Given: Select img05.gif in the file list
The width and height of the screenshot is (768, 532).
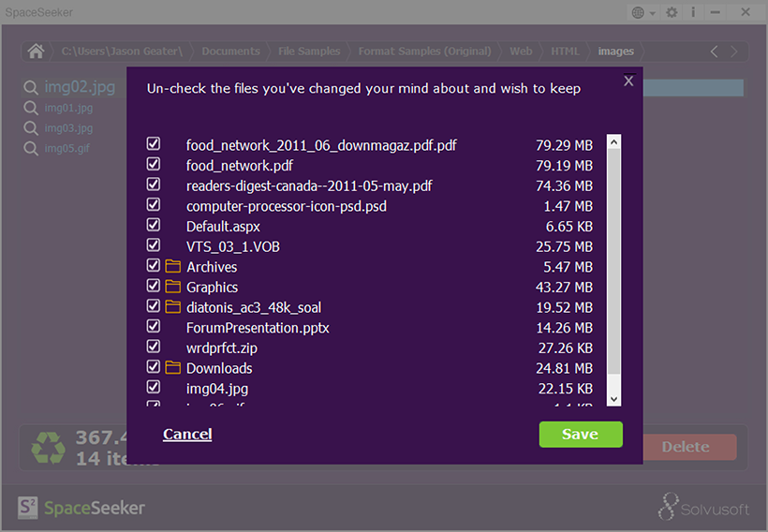Looking at the screenshot, I should (67, 148).
